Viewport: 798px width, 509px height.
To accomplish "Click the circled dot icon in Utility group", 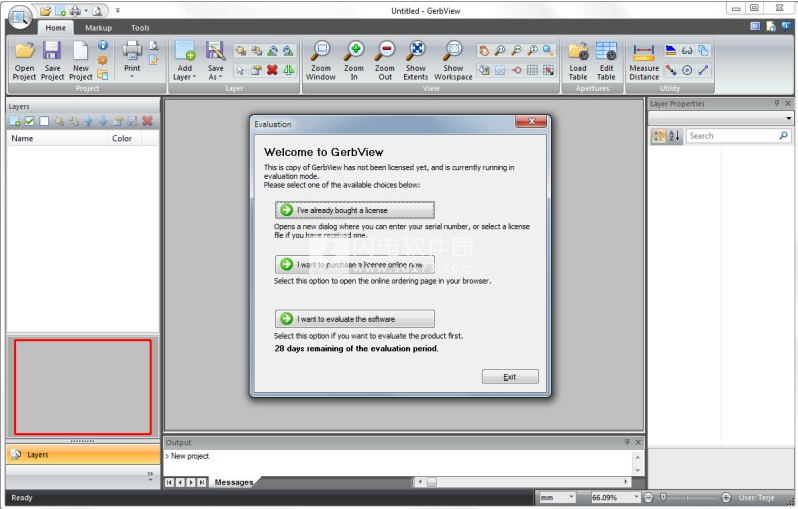I will pyautogui.click(x=687, y=70).
